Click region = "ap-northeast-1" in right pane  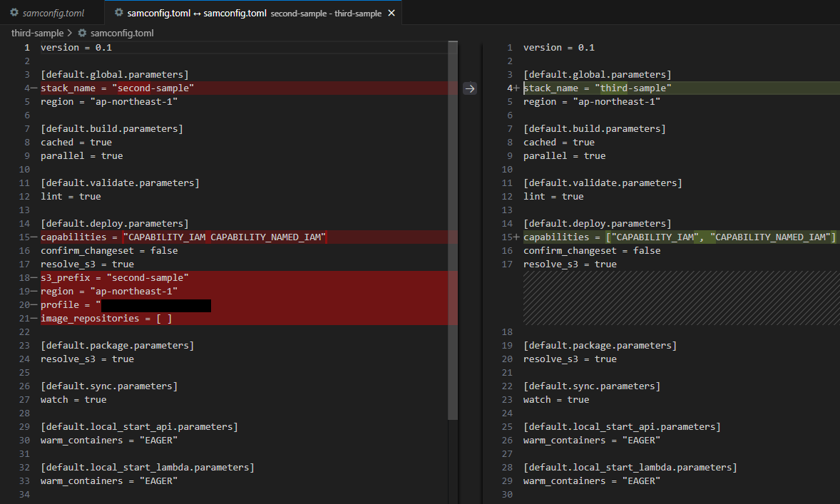click(x=592, y=101)
